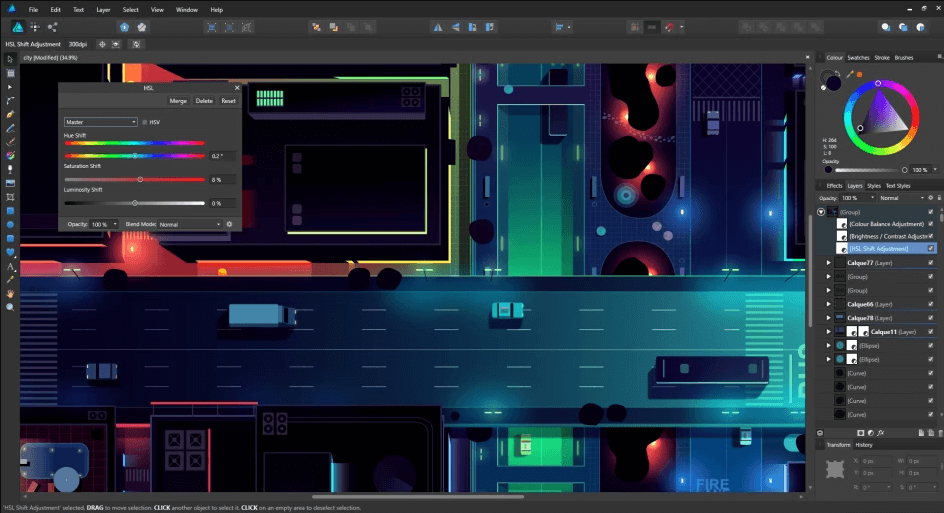
Task: Collapse the top (Group) layer
Action: pyautogui.click(x=821, y=212)
